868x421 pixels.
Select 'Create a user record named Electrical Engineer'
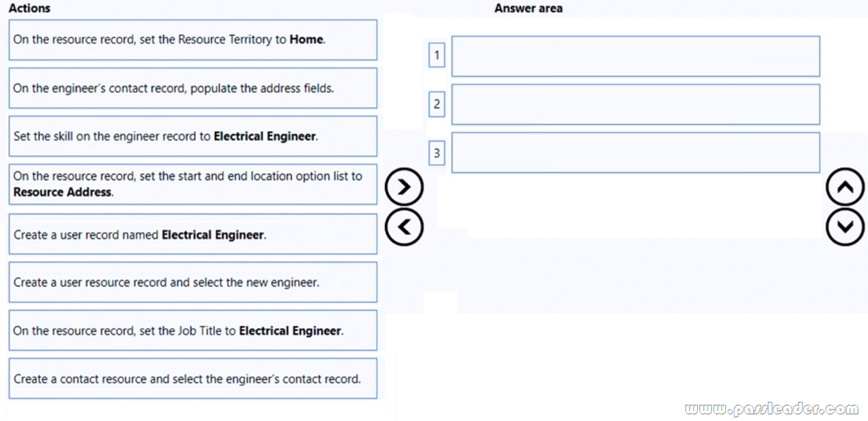pos(192,234)
